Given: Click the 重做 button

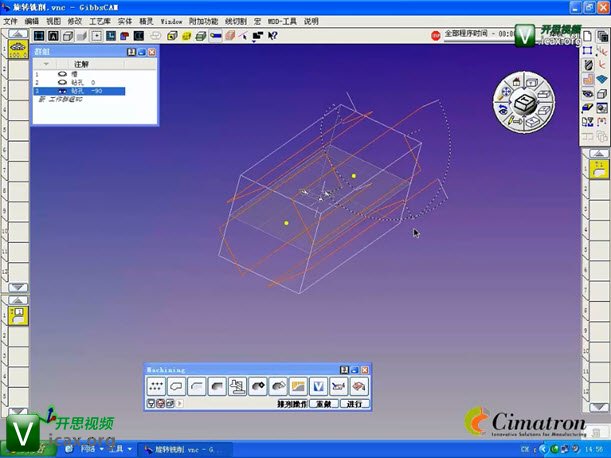Looking at the screenshot, I should (323, 404).
